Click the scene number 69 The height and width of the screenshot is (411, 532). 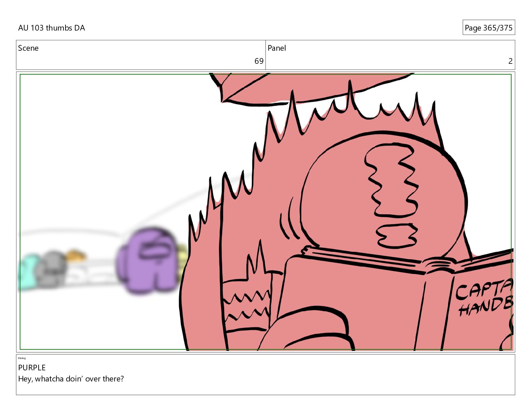click(259, 61)
